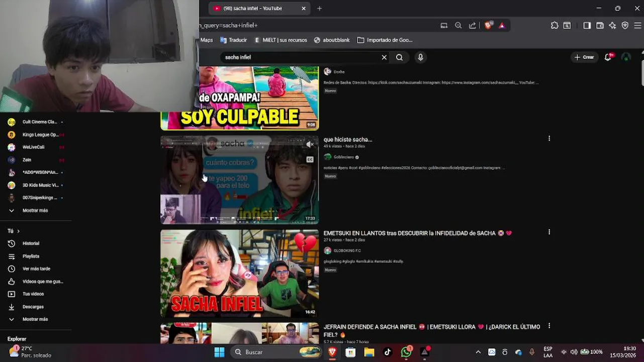644x362 pixels.
Task: Open the Traducir bookmark
Action: pos(233,40)
